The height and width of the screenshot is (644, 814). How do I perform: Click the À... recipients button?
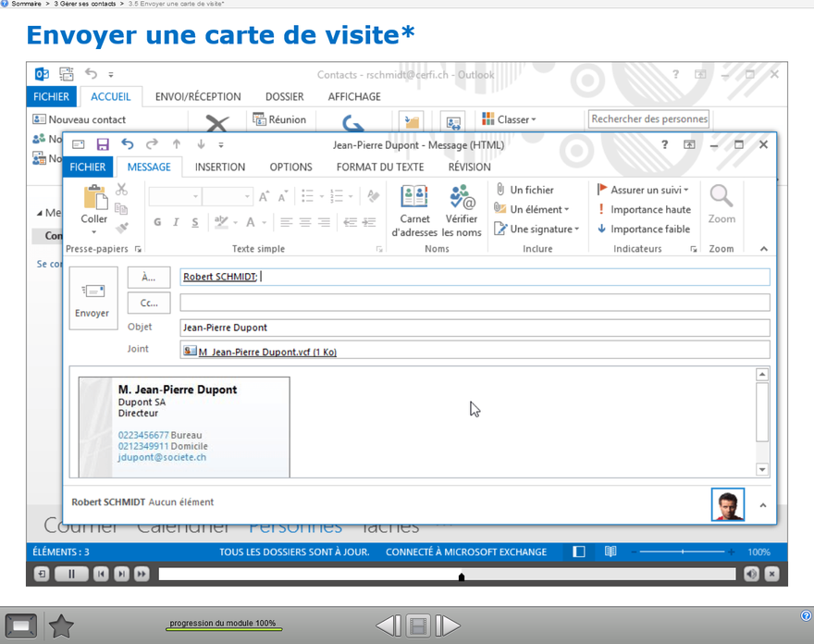pyautogui.click(x=149, y=278)
